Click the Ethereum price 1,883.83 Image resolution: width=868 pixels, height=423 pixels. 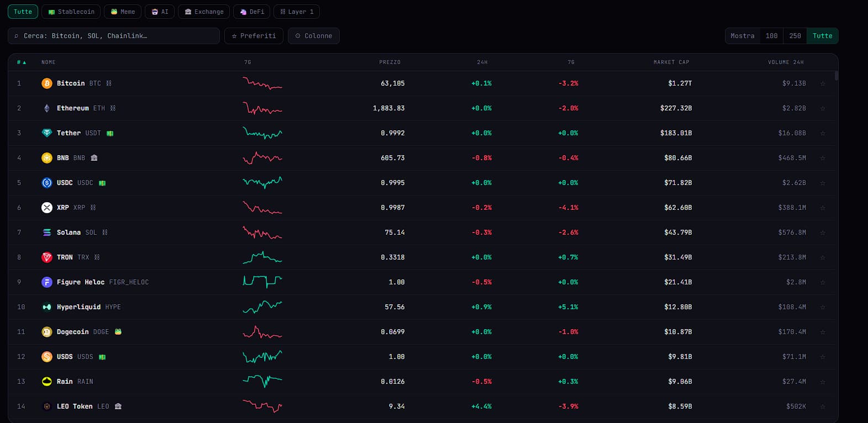tap(389, 108)
